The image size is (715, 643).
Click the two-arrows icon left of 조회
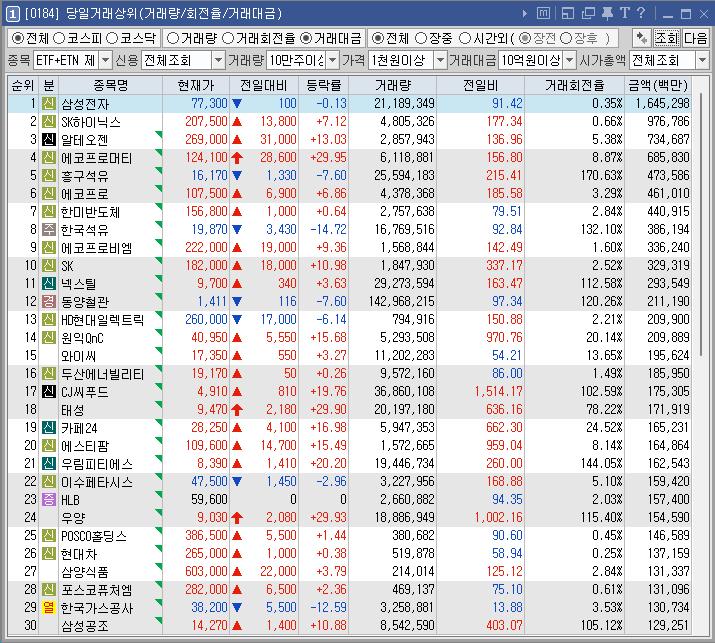[642, 38]
